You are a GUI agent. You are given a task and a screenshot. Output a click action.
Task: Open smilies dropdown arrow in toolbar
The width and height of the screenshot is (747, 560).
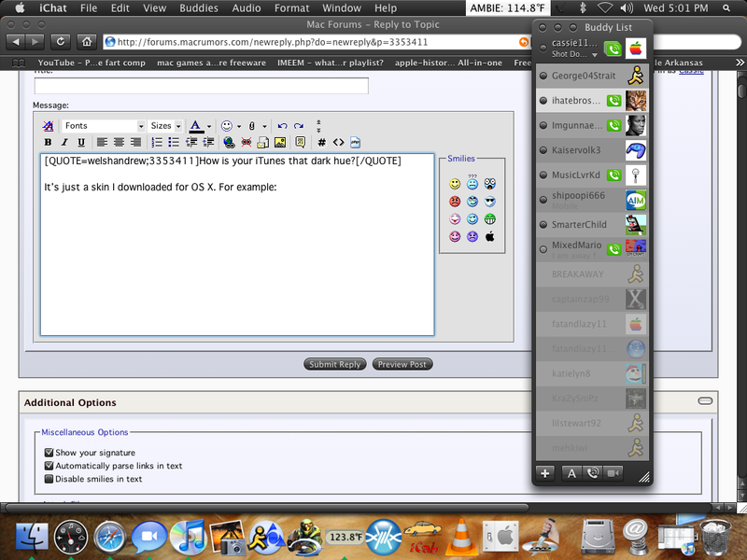point(239,126)
